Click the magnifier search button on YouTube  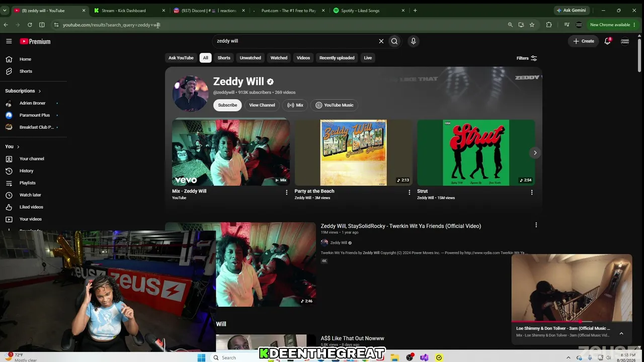394,41
